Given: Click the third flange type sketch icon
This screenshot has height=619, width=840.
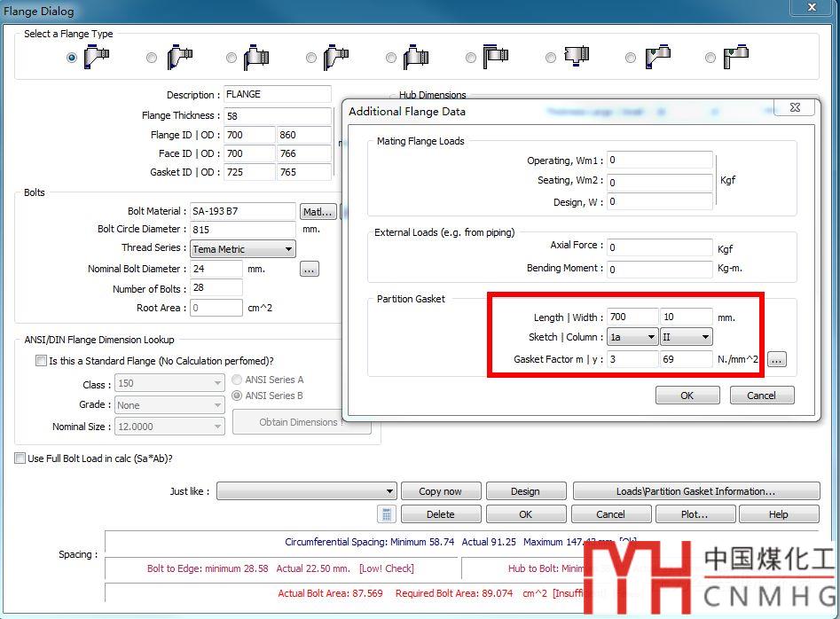Looking at the screenshot, I should [x=256, y=57].
